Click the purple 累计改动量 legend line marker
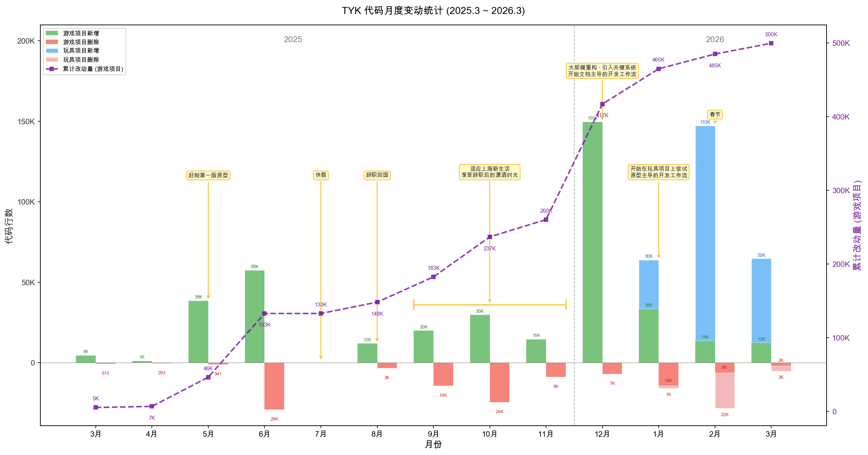The width and height of the screenshot is (868, 455). click(52, 69)
